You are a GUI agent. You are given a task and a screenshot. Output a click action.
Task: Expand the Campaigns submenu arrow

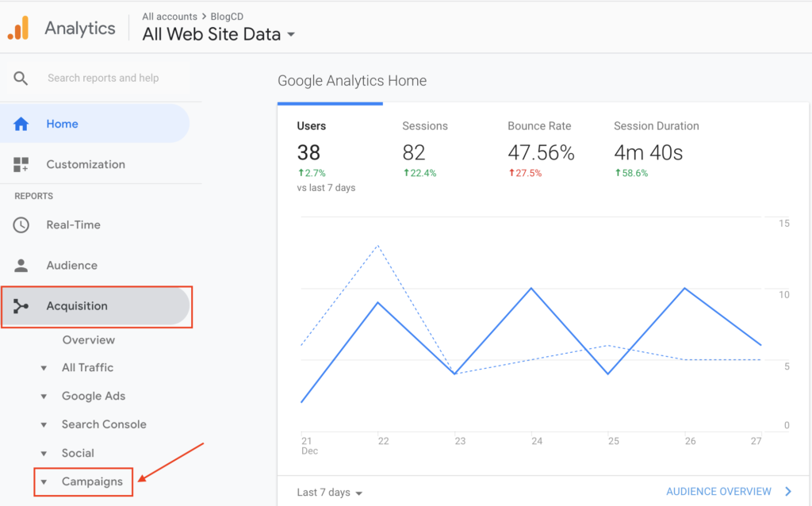point(44,482)
